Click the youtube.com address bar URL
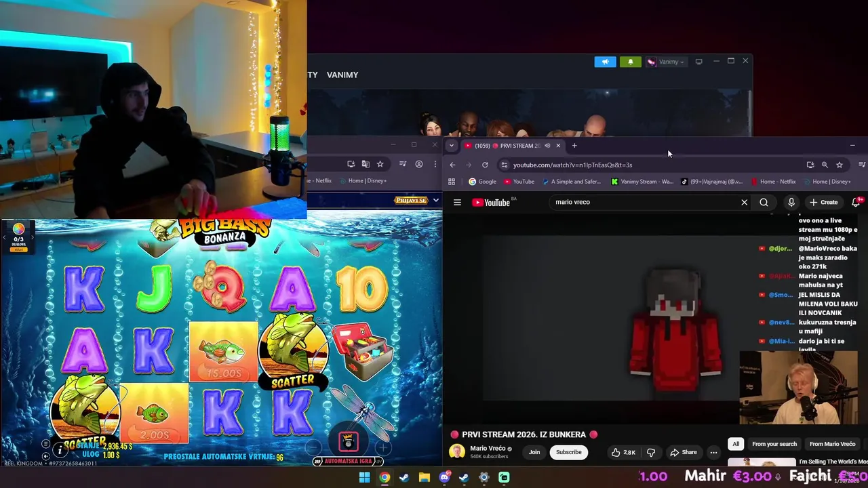Viewport: 868px width, 488px height. pyautogui.click(x=572, y=165)
